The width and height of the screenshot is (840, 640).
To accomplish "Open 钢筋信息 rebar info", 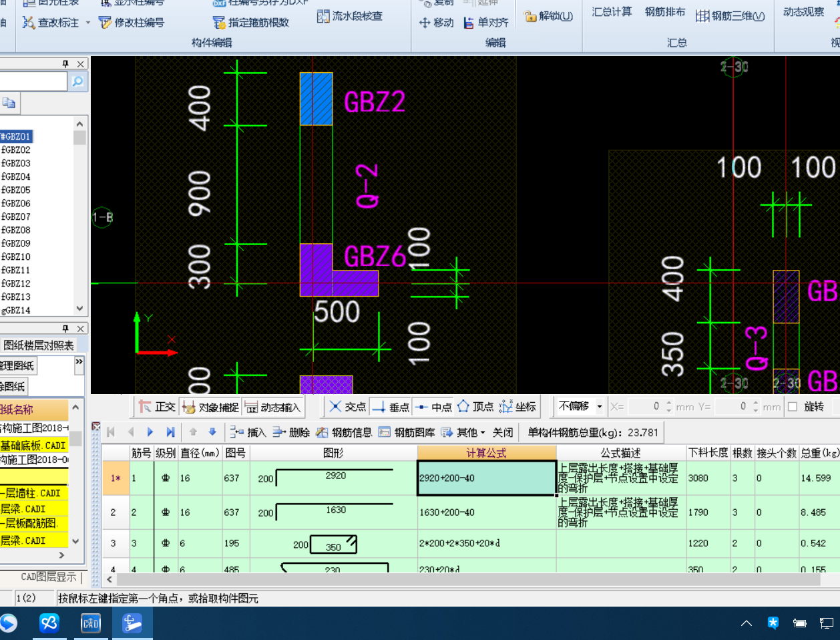I will (344, 432).
